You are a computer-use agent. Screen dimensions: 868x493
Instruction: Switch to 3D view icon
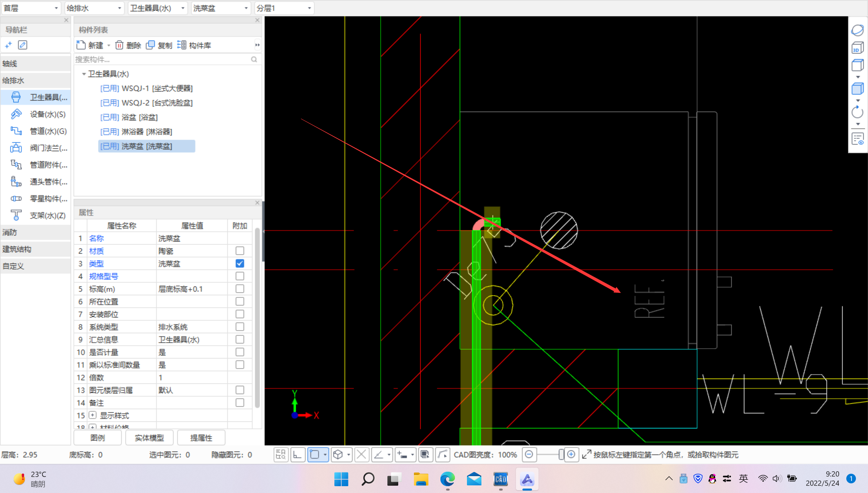[858, 48]
